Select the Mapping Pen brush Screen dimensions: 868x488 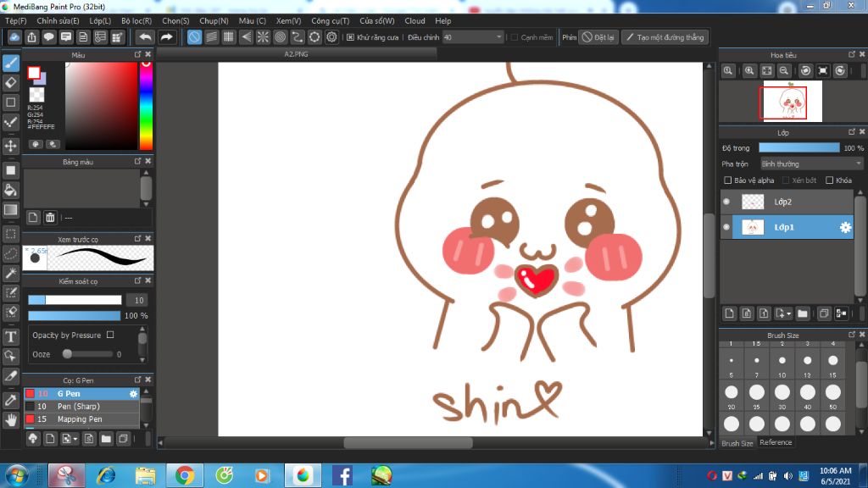coord(81,419)
